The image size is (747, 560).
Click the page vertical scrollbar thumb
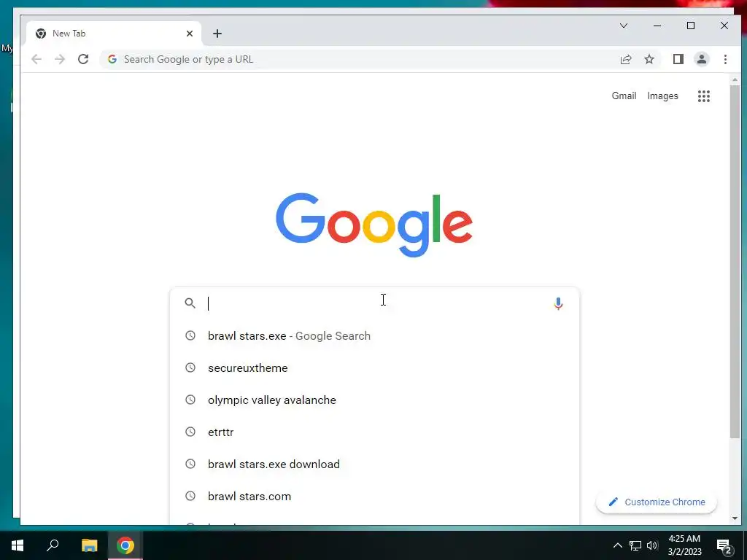pyautogui.click(x=735, y=262)
